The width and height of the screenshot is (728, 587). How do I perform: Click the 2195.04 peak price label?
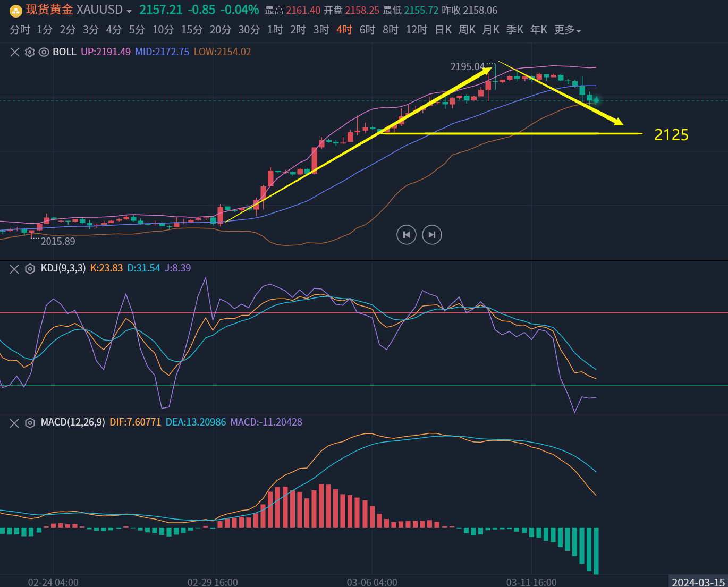[468, 67]
